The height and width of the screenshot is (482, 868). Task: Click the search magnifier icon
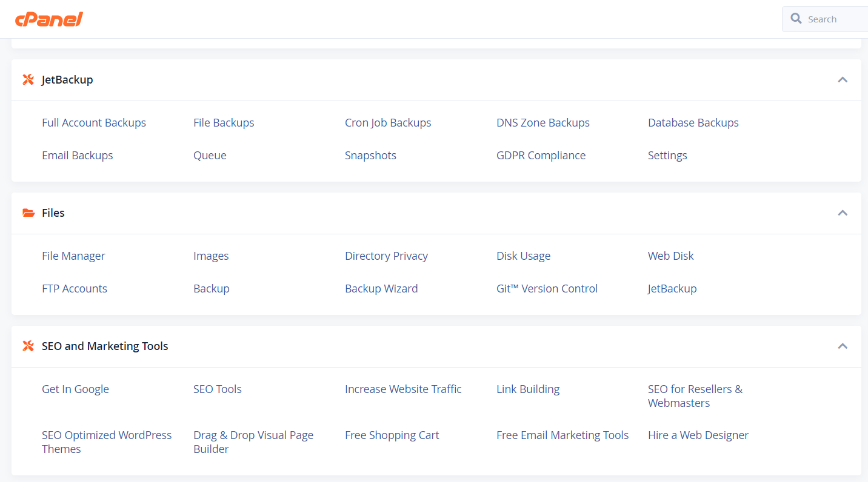[796, 19]
